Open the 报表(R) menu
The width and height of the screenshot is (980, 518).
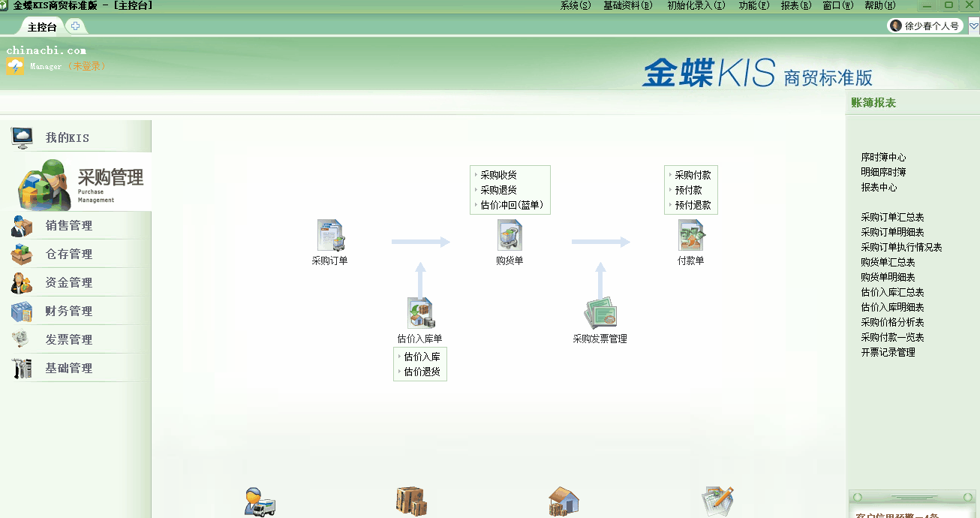click(x=795, y=5)
